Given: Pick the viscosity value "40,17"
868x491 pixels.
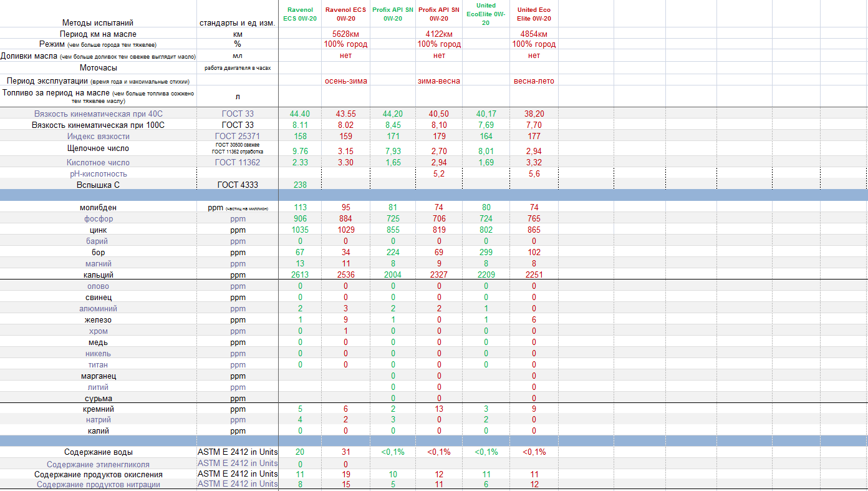Looking at the screenshot, I should click(486, 114).
